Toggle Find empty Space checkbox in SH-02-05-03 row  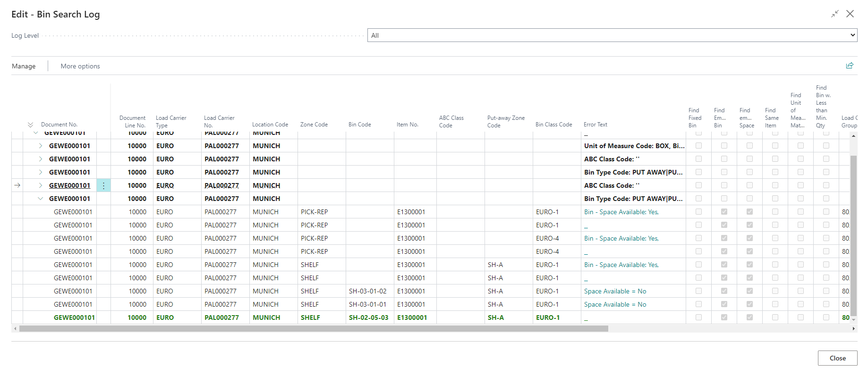pyautogui.click(x=749, y=318)
